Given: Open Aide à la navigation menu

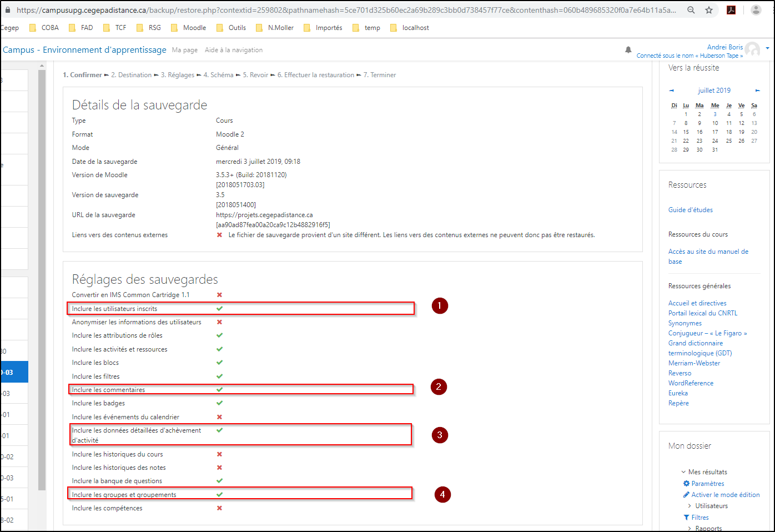Looking at the screenshot, I should [x=233, y=50].
